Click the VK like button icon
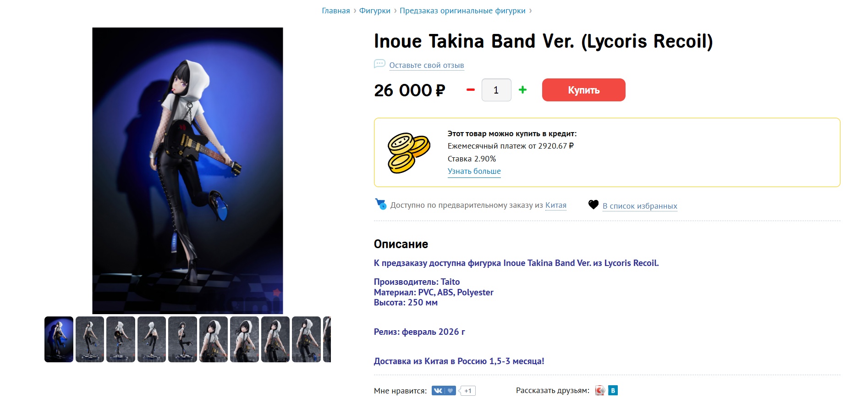Screen dimensions: 868x410 coord(444,391)
